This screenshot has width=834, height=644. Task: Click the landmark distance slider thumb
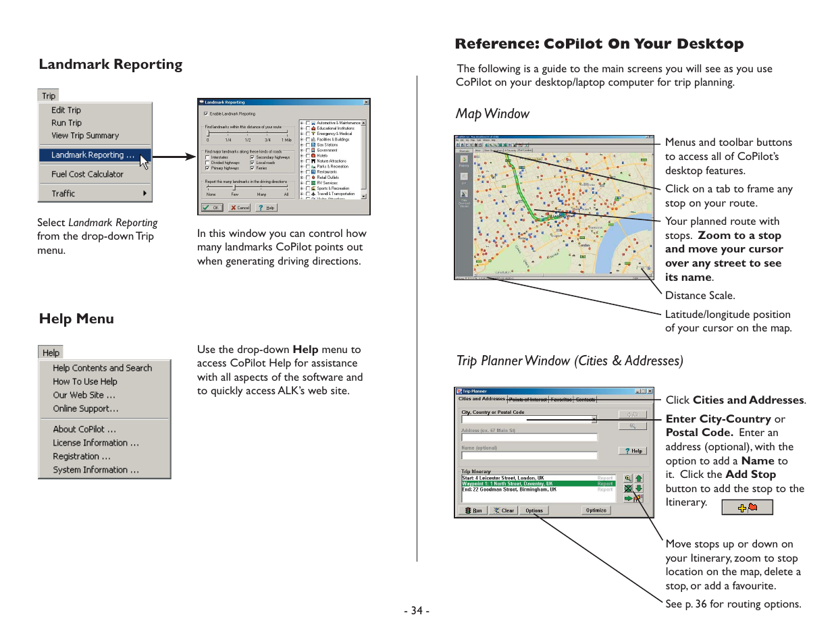[208, 133]
